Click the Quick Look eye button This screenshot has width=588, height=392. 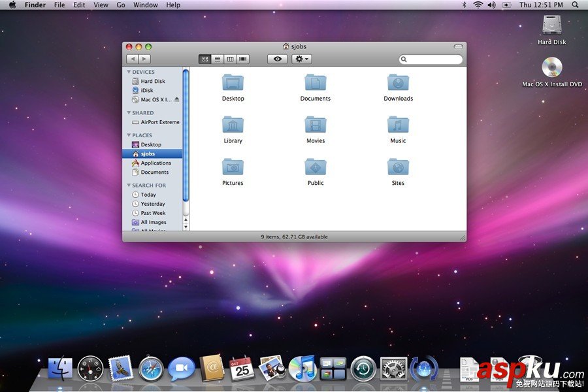pos(277,59)
